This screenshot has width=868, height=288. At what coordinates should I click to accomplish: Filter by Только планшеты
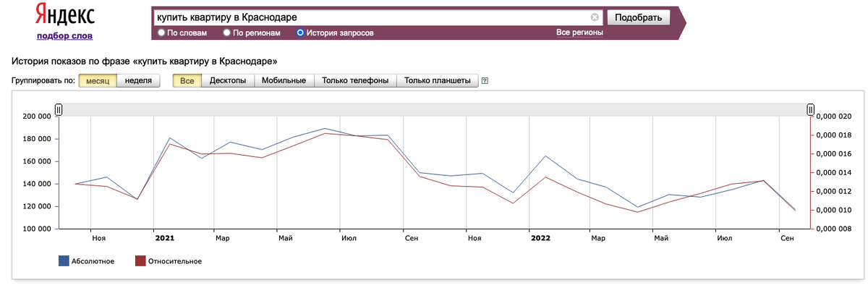438,80
